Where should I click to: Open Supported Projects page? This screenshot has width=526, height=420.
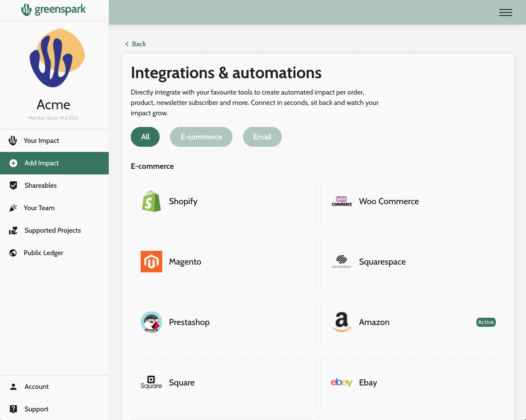click(54, 231)
